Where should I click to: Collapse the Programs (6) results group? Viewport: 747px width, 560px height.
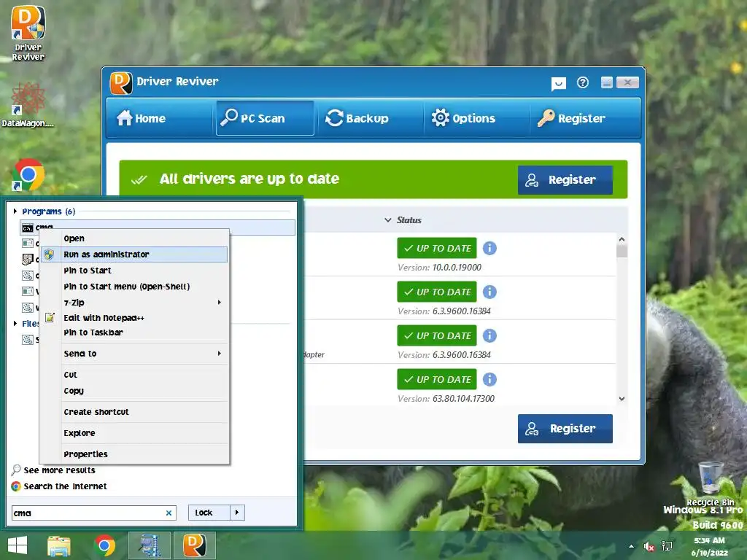click(15, 211)
